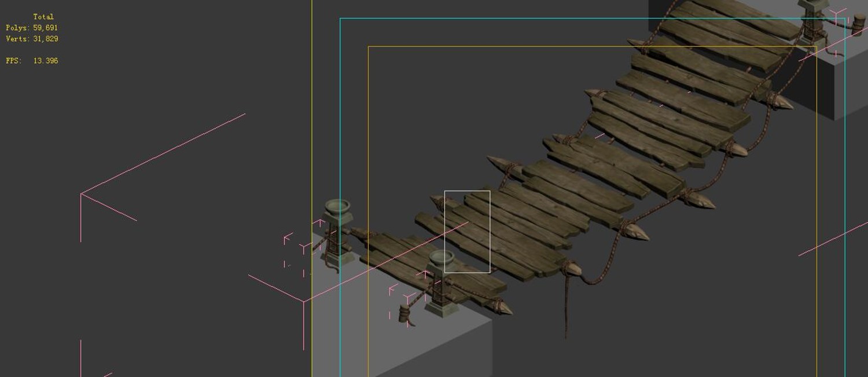The height and width of the screenshot is (377, 868).
Task: Click the FPS 13.396 readout
Action: point(32,61)
